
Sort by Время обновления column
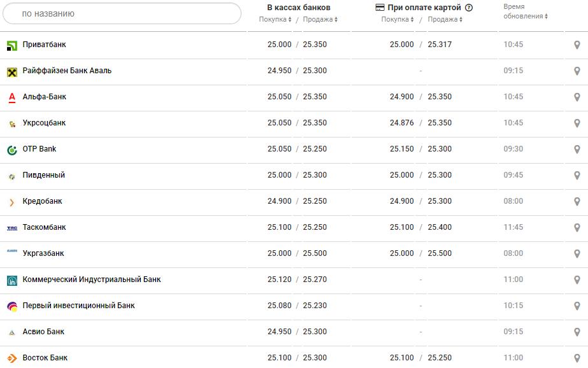(525, 16)
